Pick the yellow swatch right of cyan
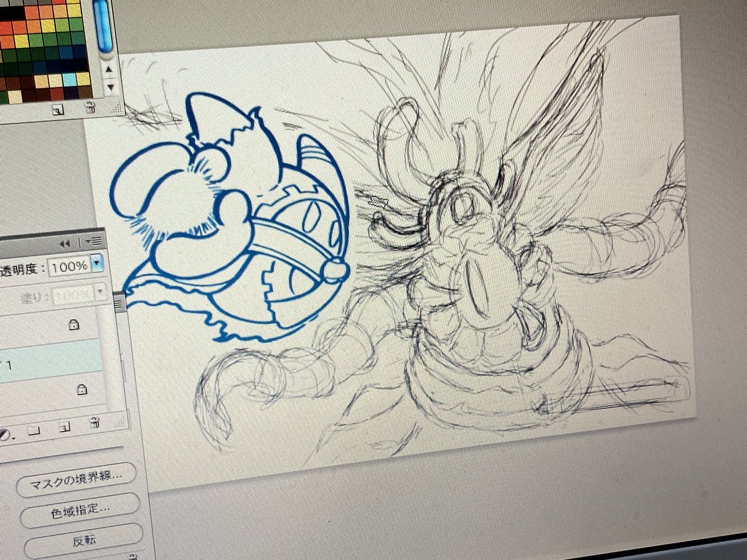This screenshot has height=560, width=747. (x=83, y=79)
